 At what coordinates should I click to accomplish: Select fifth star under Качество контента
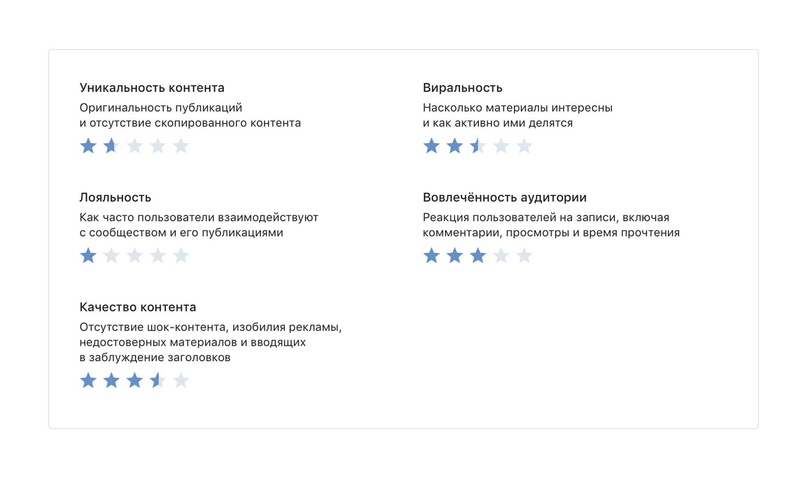click(x=180, y=380)
